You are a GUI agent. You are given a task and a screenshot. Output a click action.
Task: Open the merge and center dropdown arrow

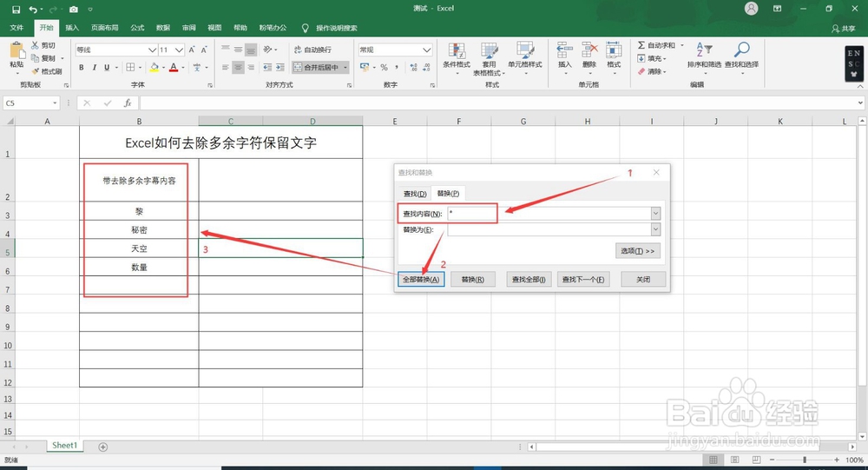click(x=345, y=67)
